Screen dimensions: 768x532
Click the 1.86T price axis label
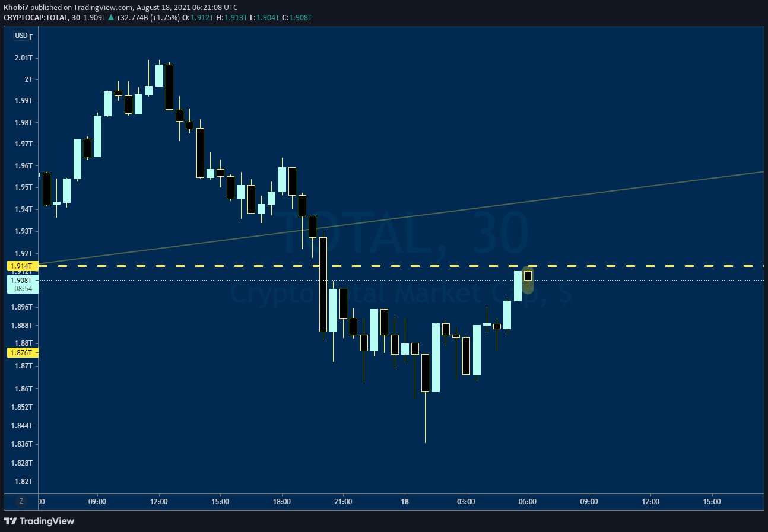click(24, 389)
